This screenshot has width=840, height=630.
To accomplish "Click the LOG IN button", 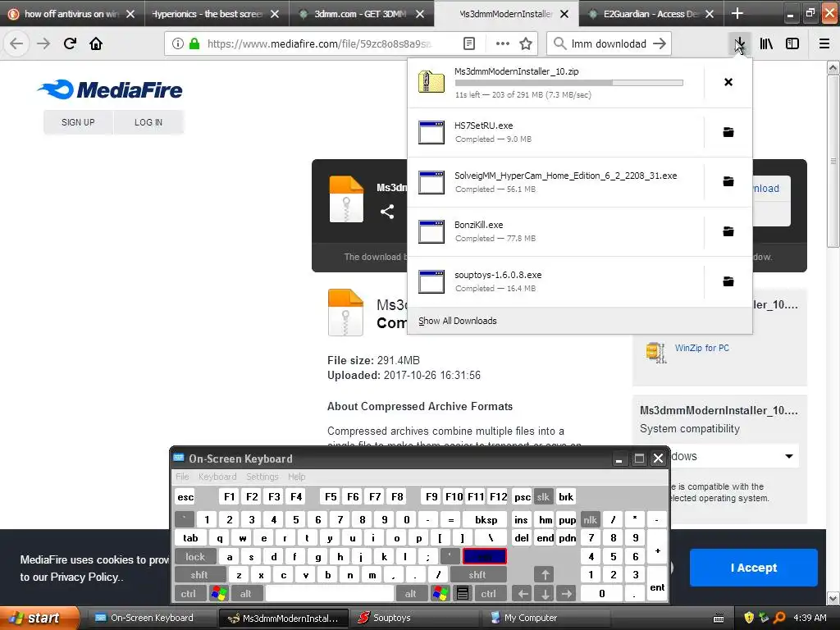I will (148, 122).
